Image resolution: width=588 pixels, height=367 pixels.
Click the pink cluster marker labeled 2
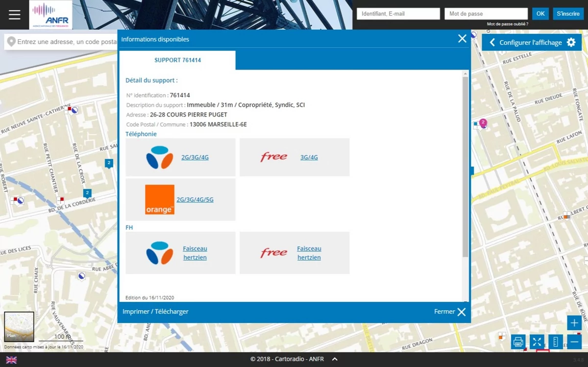(x=483, y=122)
